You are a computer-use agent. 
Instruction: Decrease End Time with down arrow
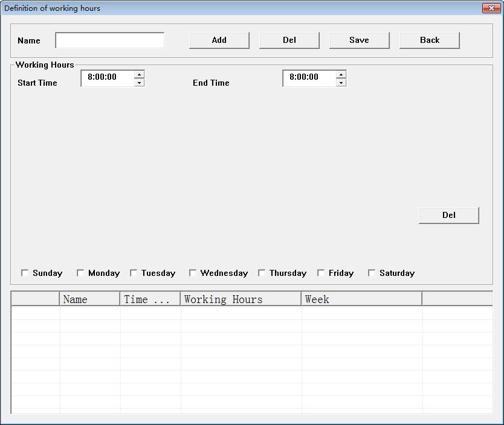(341, 83)
